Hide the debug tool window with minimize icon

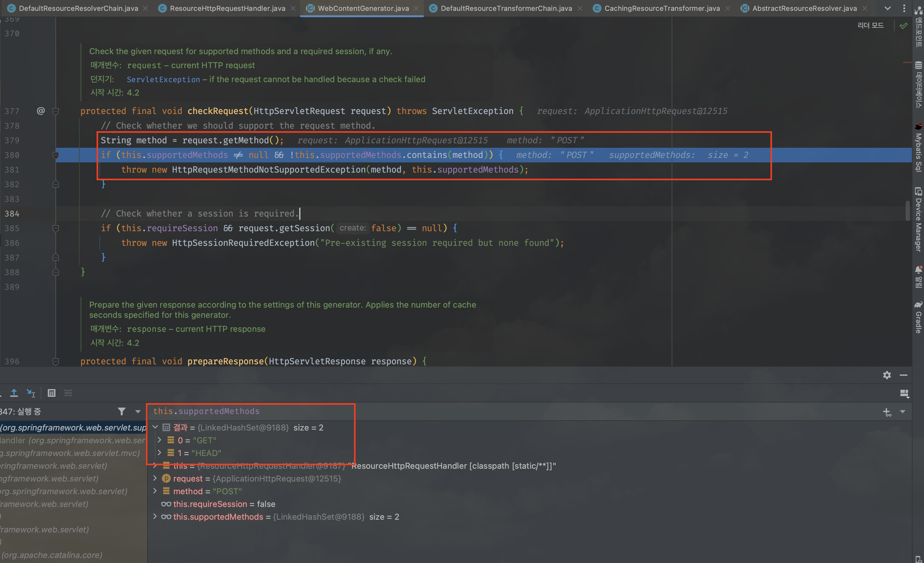903,375
